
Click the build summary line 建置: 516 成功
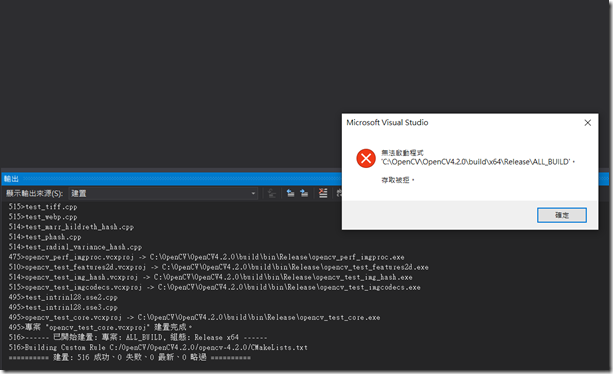pyautogui.click(x=129, y=357)
